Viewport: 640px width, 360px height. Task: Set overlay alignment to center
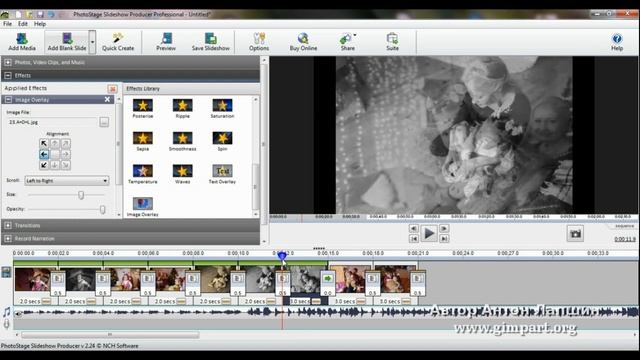pos(54,154)
